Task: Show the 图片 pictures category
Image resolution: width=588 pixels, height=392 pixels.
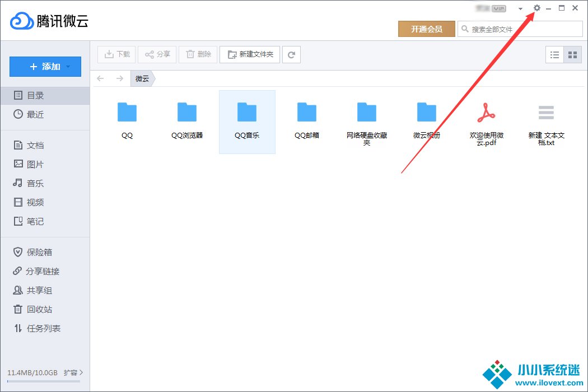Action: coord(35,165)
